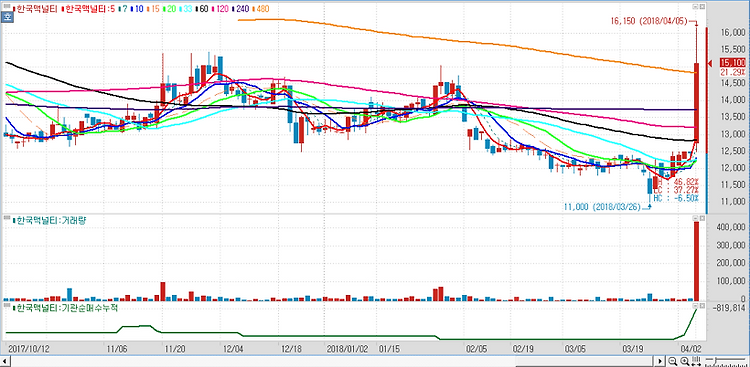Click the 01/15 date axis label
Image resolution: width=750 pixels, height=367 pixels.
pos(389,349)
